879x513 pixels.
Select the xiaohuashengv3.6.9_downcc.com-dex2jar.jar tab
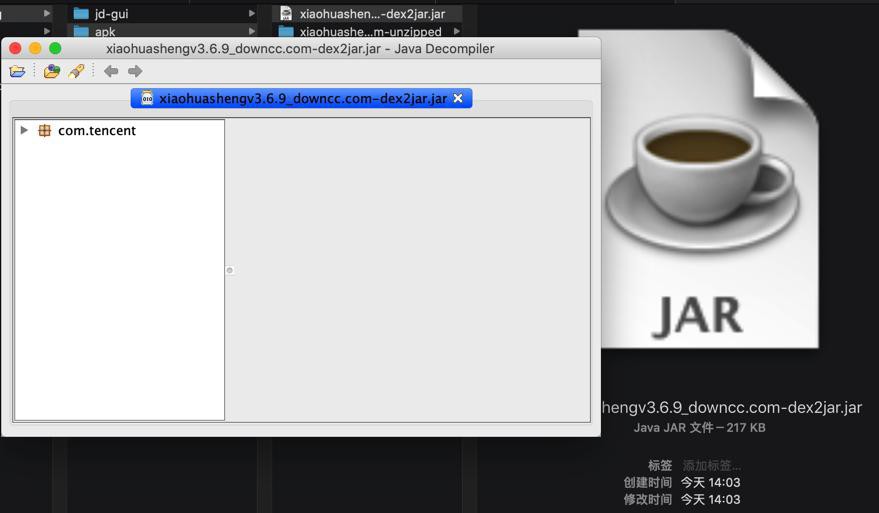pos(302,98)
